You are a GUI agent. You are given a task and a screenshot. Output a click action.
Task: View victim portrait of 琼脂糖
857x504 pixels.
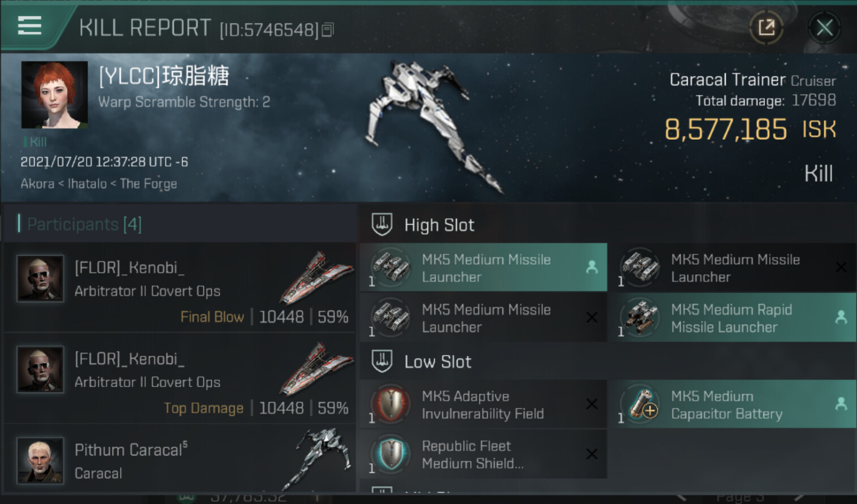[x=54, y=94]
